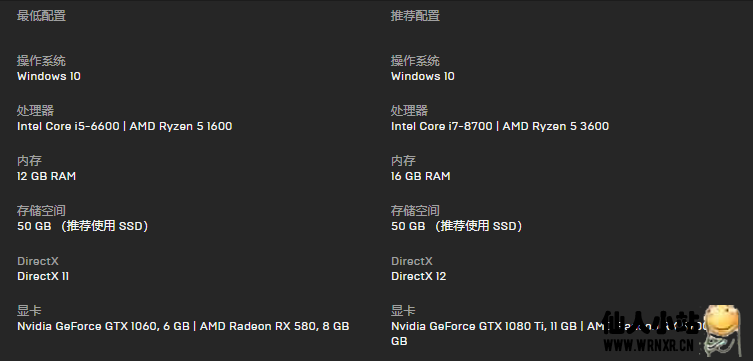This screenshot has height=361, width=753.
Task: Click the minimum 处理器 label
Action: [x=36, y=111]
